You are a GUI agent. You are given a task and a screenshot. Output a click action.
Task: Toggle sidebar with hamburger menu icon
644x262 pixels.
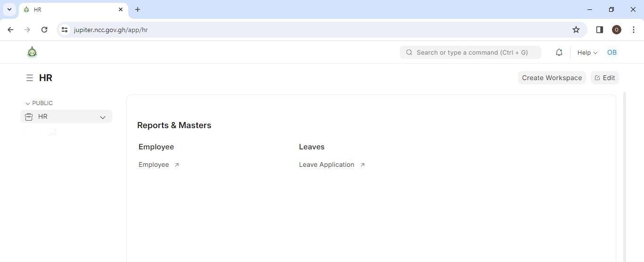pyautogui.click(x=30, y=78)
